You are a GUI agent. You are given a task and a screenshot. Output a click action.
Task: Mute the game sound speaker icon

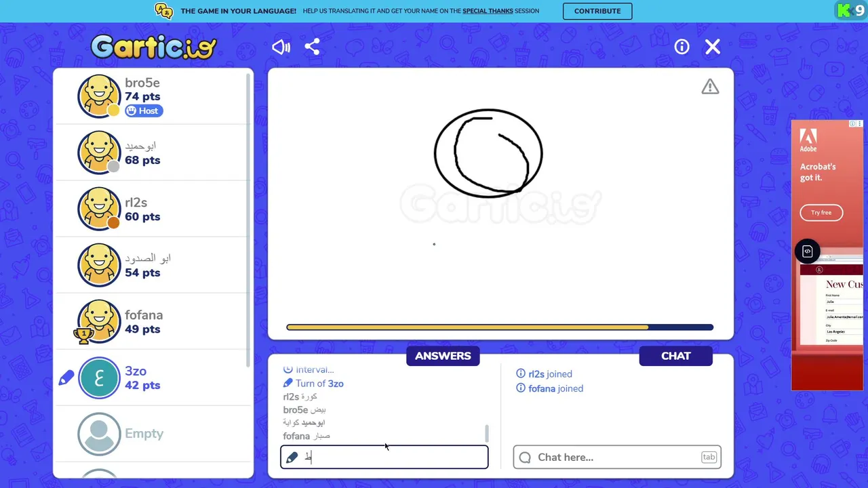[281, 47]
